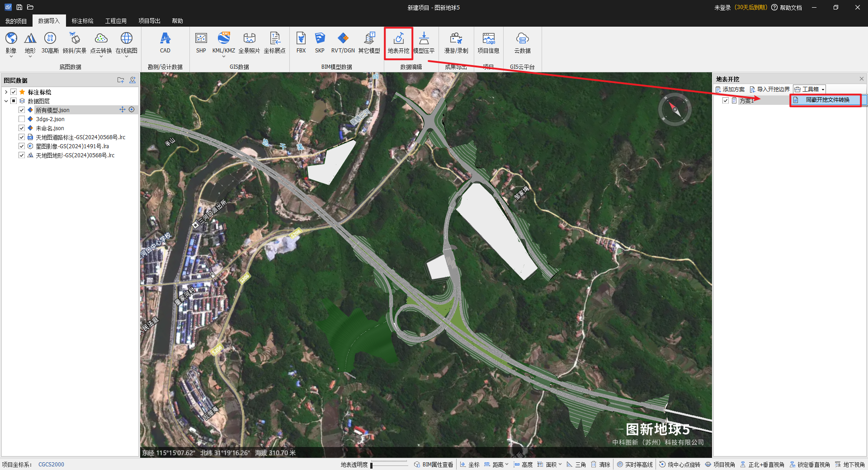Image resolution: width=868 pixels, height=470 pixels.
Task: Open the 模型压平 model flatten tool
Action: tap(424, 43)
